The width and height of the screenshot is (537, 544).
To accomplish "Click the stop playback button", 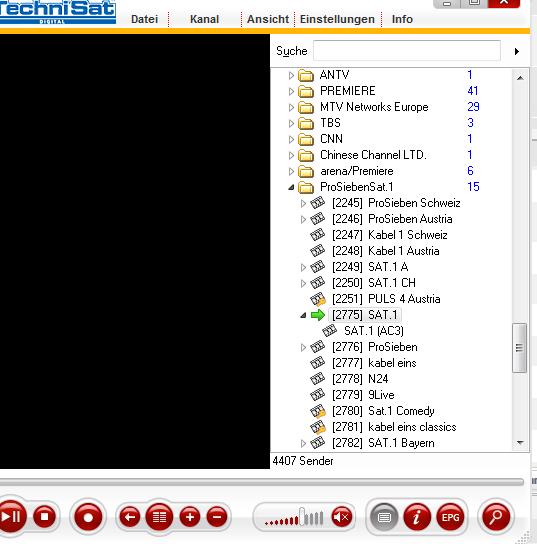I will click(44, 517).
